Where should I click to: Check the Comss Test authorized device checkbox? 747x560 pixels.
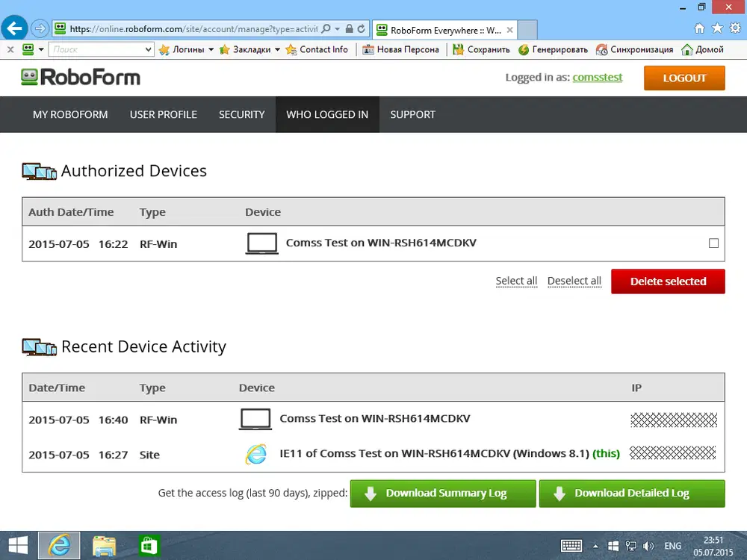coord(713,243)
